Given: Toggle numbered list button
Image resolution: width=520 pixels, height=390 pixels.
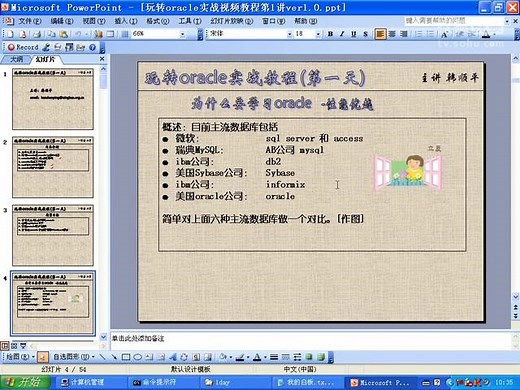Looking at the screenshot, I should [419, 34].
